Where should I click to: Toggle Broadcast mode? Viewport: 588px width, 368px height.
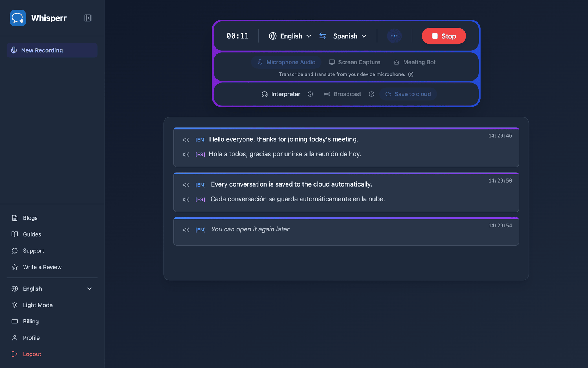343,94
